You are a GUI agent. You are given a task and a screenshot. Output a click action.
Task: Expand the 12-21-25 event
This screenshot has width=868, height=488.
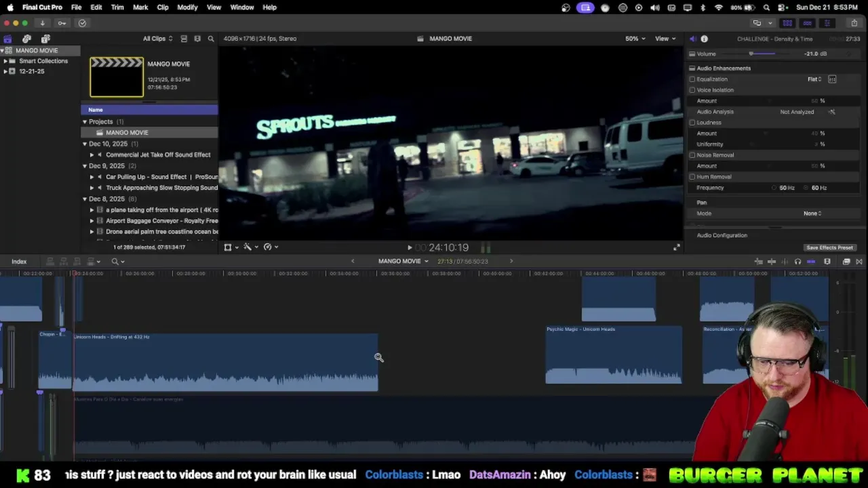coord(5,71)
